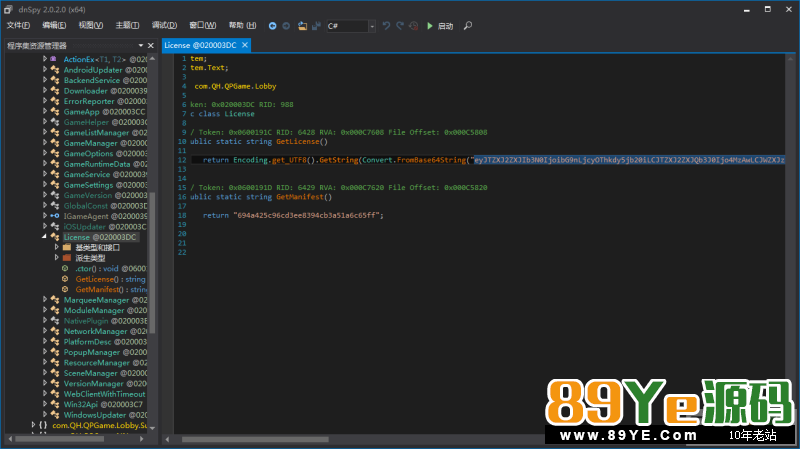Open the 调试(D) menu

pyautogui.click(x=164, y=26)
